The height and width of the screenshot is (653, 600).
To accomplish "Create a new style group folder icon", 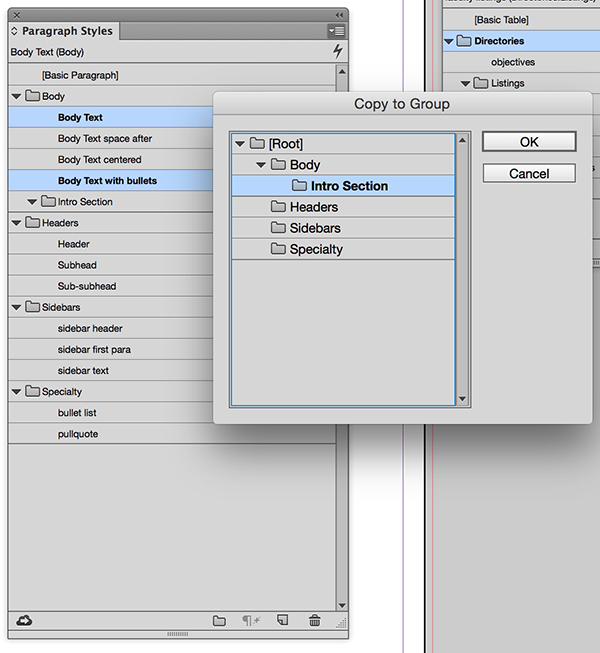I will [219, 621].
